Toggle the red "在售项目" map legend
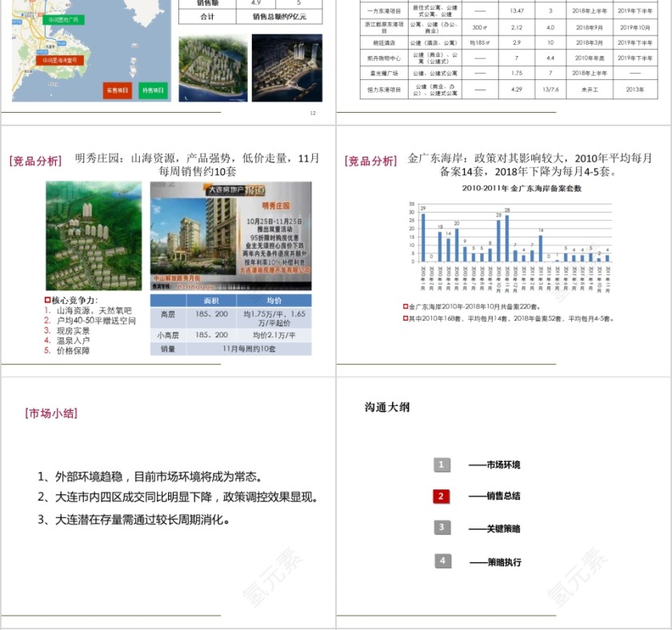672x630 pixels. point(117,91)
